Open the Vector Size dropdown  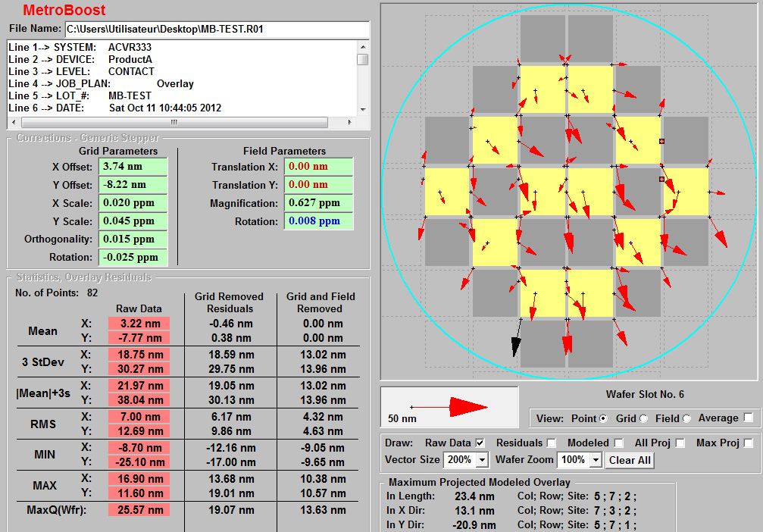click(x=481, y=460)
